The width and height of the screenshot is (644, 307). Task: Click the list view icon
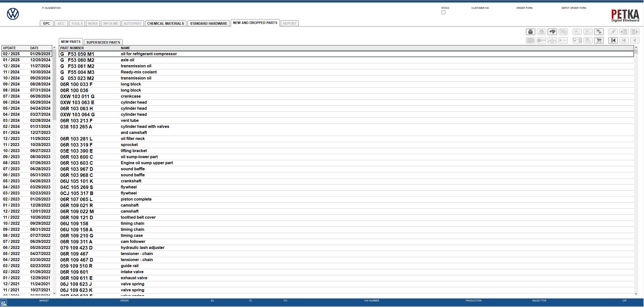click(x=530, y=40)
